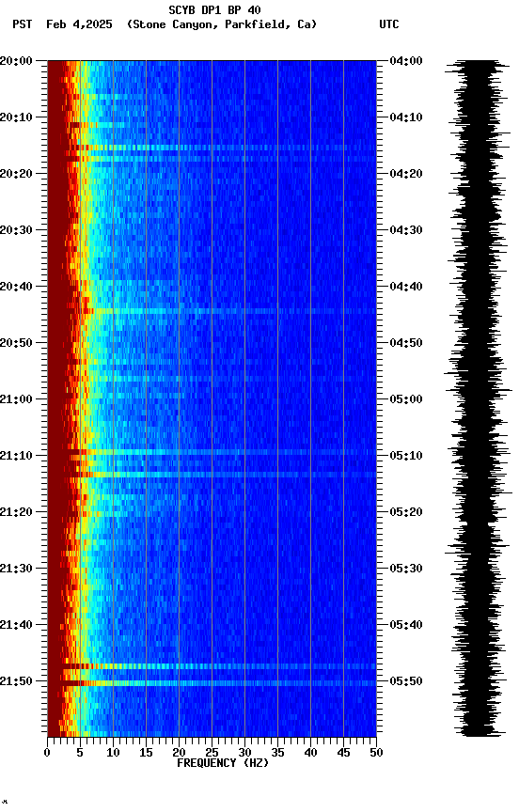Click the PST time label 21:20

click(x=16, y=512)
